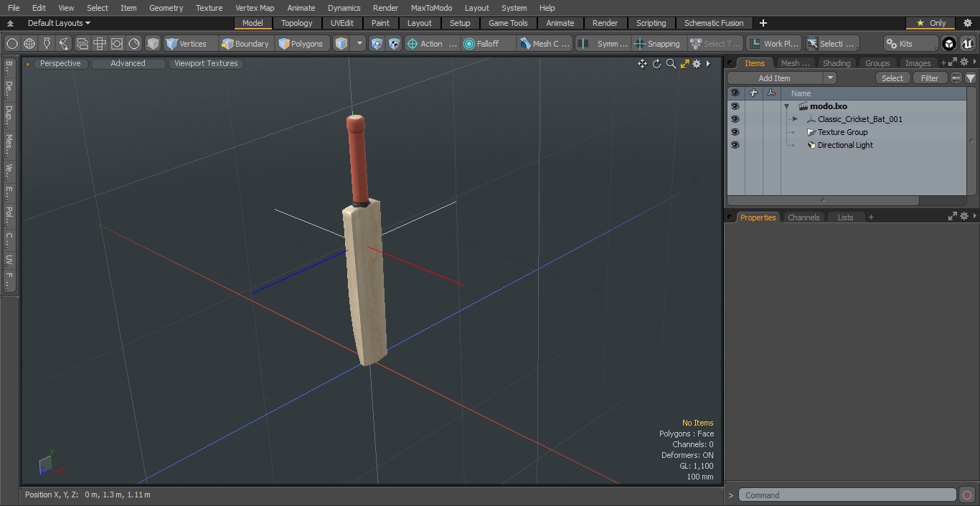Click the list options icon beside Filter

coord(956,78)
